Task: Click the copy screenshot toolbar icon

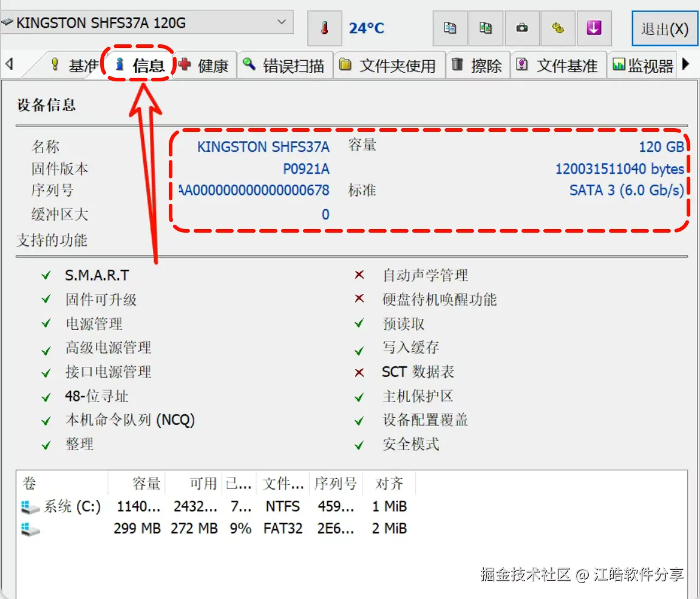Action: [x=486, y=28]
